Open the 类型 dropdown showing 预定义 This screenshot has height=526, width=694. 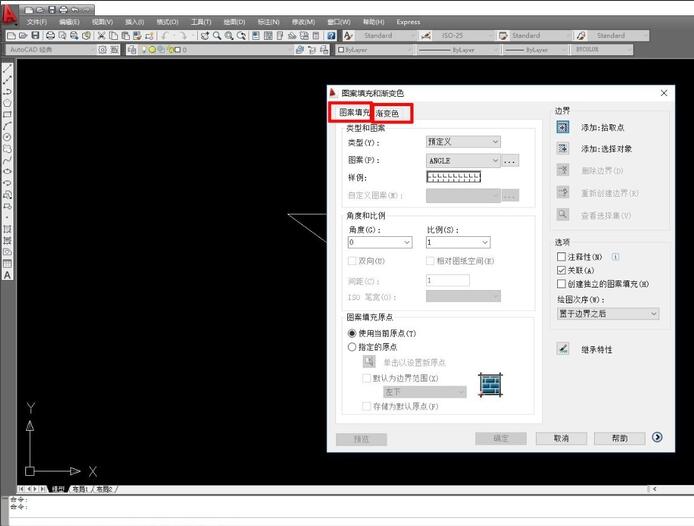462,142
